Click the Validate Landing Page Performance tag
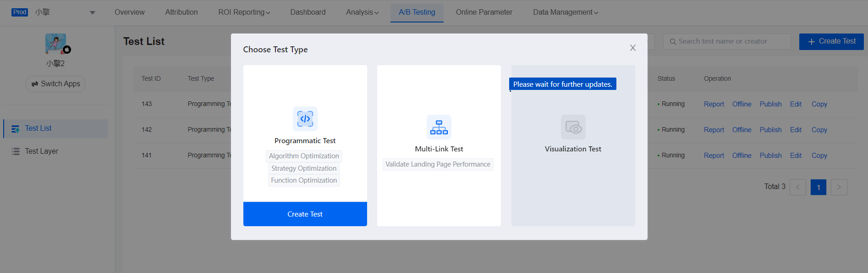Screen dimensions: 868x273 [x=438, y=165]
